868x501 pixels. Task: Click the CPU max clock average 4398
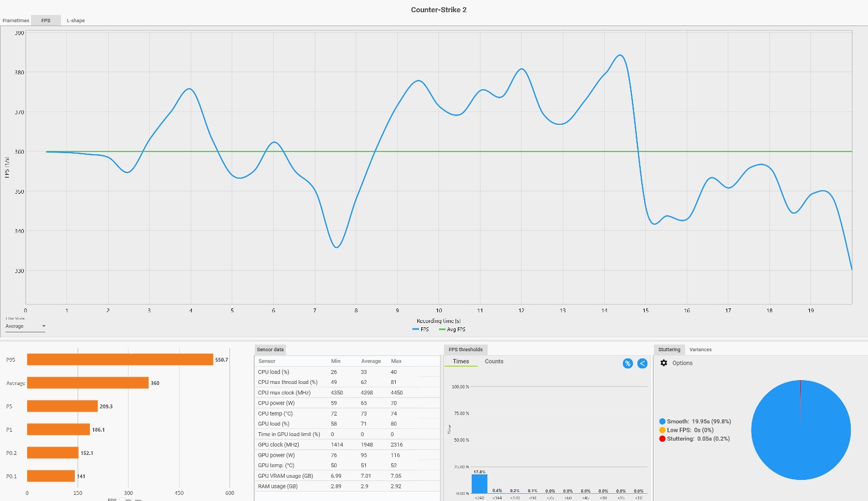click(366, 393)
